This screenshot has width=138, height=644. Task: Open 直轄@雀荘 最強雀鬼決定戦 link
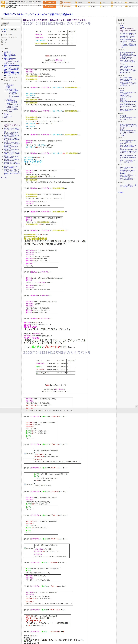(x=11, y=72)
